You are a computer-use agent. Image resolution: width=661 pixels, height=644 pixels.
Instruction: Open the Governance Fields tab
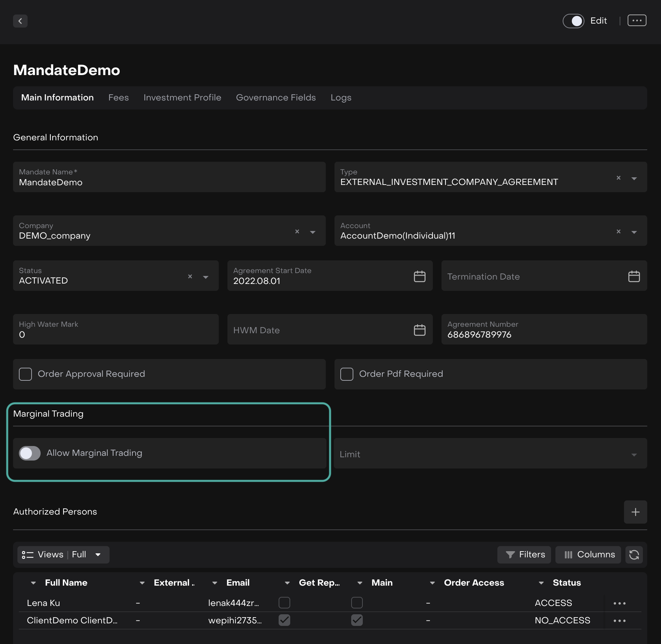[x=276, y=98]
